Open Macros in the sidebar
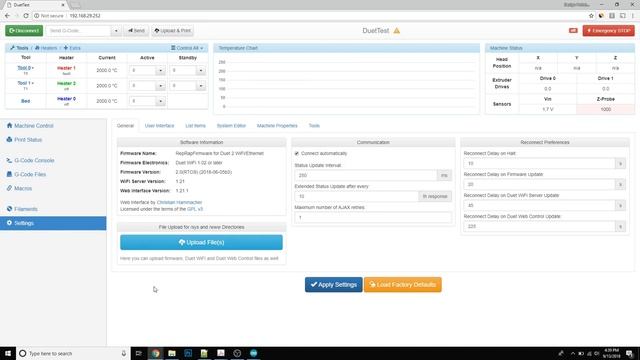Image resolution: width=640 pixels, height=360 pixels. [53, 188]
